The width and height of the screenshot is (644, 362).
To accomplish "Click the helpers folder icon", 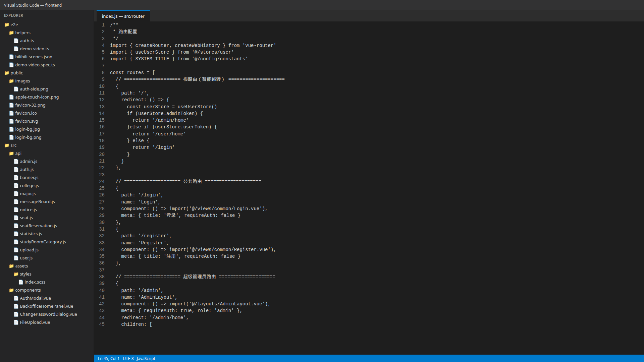I will coord(11,33).
